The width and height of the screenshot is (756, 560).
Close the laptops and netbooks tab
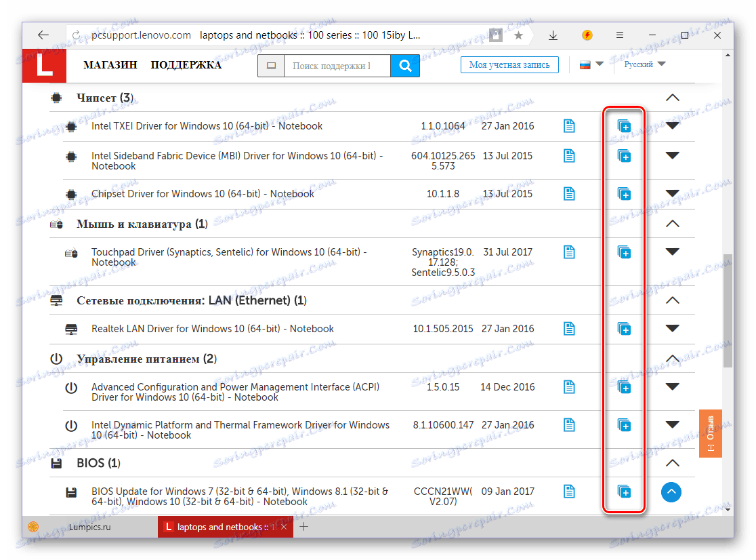[x=284, y=527]
